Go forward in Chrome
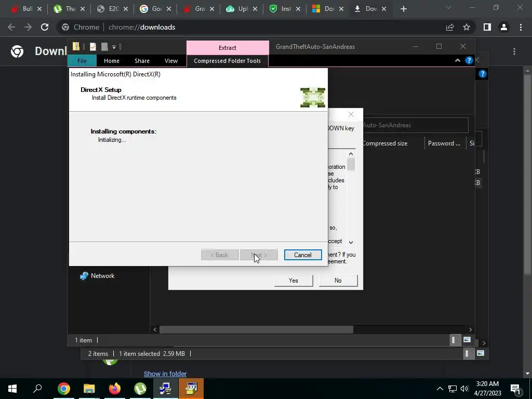 tap(28, 27)
